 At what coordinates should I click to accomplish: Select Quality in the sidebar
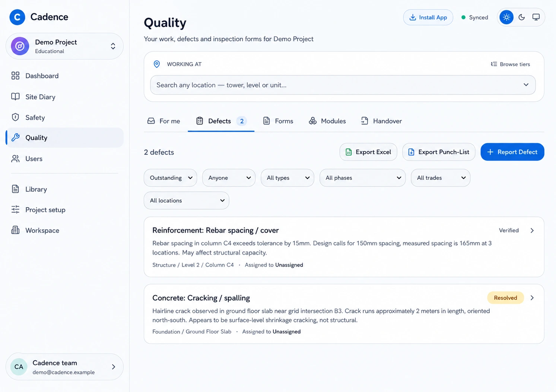pyautogui.click(x=64, y=138)
